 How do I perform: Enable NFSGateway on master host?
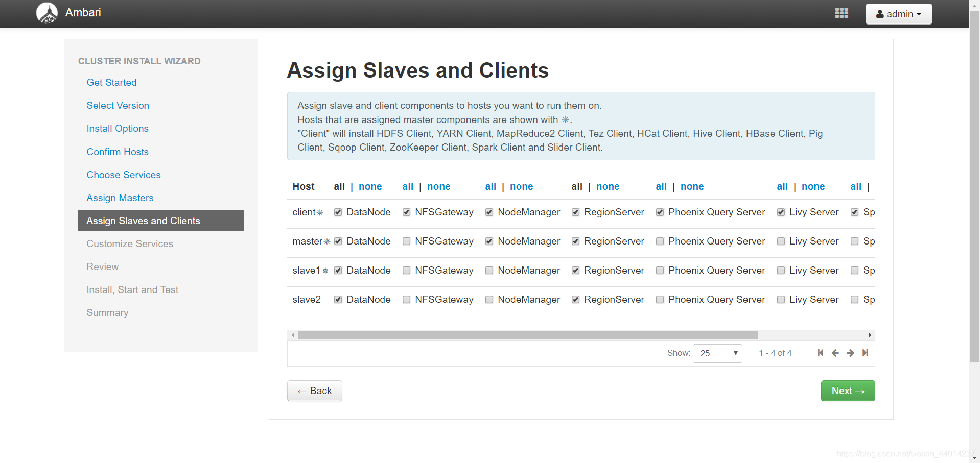point(407,241)
